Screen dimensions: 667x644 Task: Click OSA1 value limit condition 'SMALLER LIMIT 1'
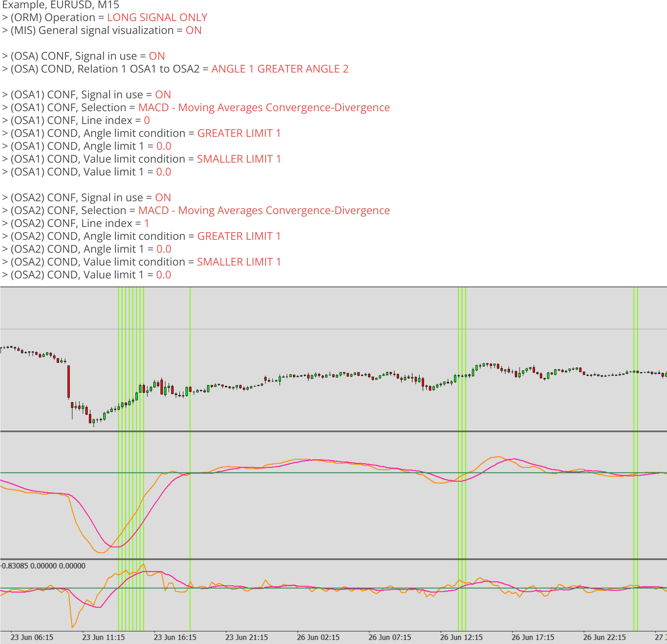239,159
